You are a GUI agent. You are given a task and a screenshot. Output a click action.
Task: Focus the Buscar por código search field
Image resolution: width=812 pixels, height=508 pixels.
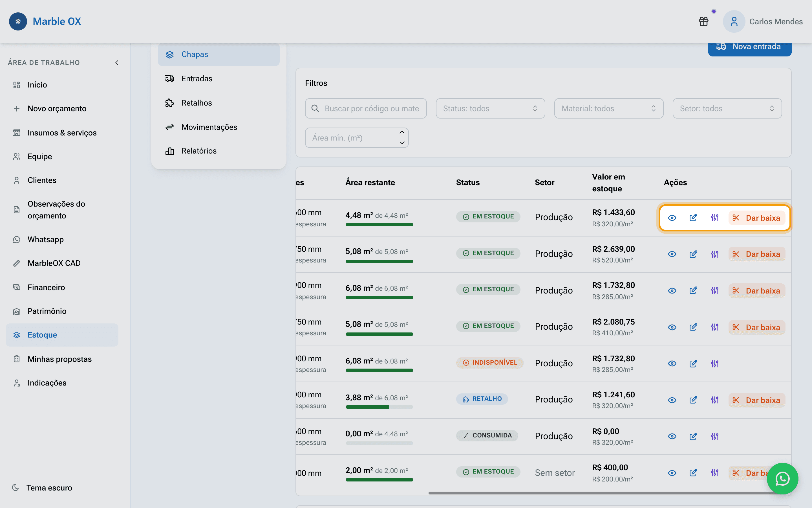pyautogui.click(x=366, y=109)
